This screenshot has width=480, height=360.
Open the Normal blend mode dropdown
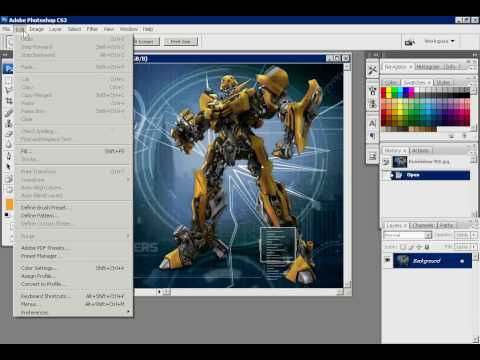point(407,235)
